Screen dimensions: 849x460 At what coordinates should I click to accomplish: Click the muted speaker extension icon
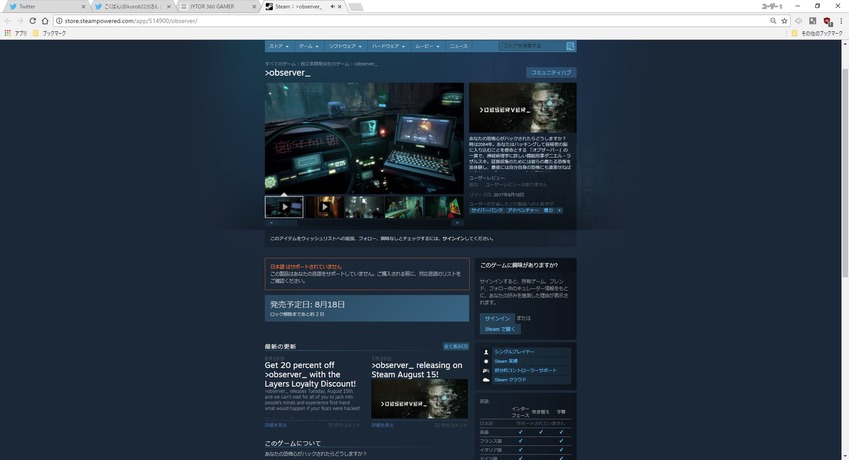(798, 21)
